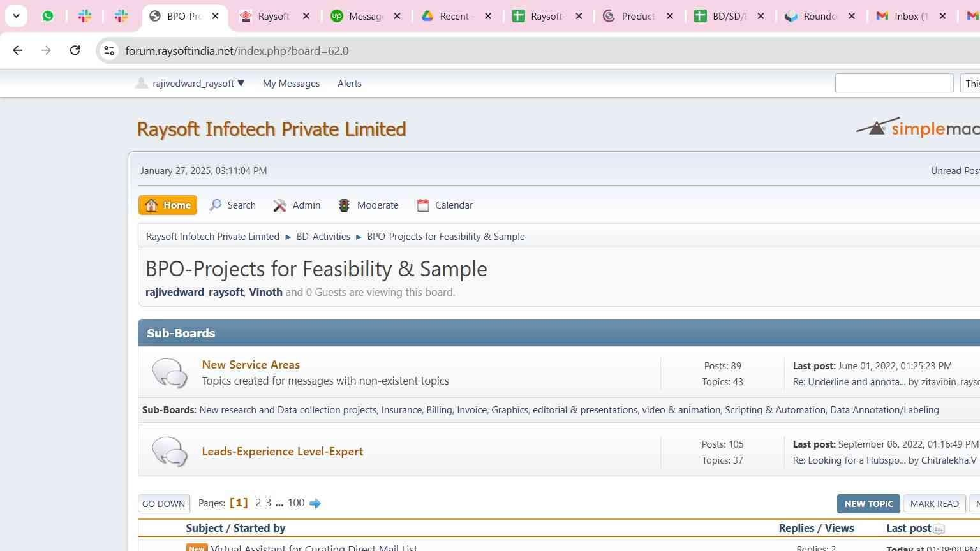The height and width of the screenshot is (551, 980).
Task: Open New research and Data collection projects
Action: coord(288,410)
